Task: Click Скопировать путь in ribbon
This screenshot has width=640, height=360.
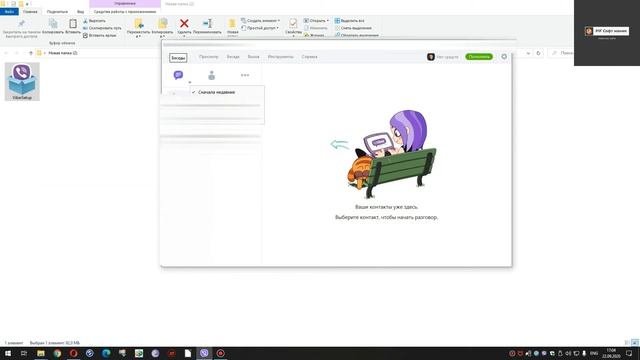Action: point(102,28)
